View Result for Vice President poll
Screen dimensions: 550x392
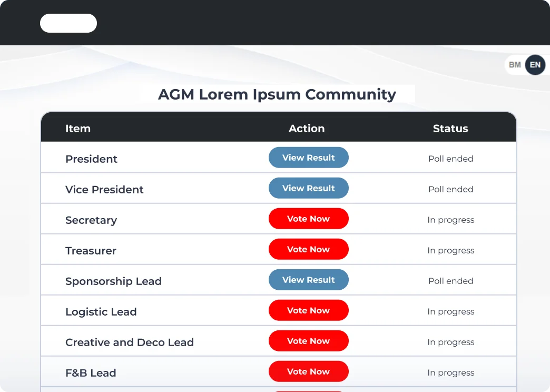click(x=308, y=188)
